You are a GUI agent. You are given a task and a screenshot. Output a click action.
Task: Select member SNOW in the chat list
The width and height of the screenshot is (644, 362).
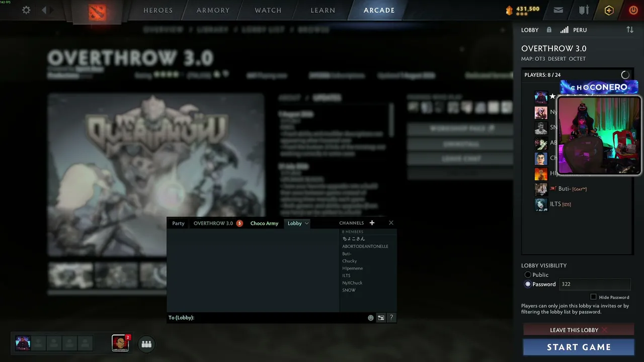[x=349, y=290]
